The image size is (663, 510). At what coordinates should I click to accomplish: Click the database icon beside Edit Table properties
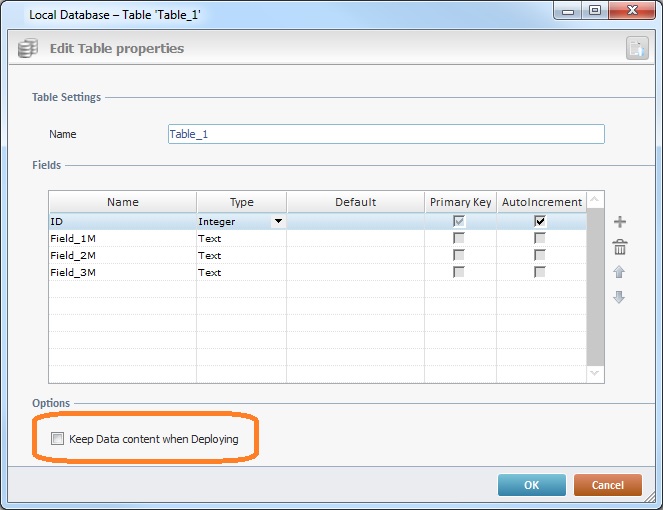pyautogui.click(x=30, y=48)
